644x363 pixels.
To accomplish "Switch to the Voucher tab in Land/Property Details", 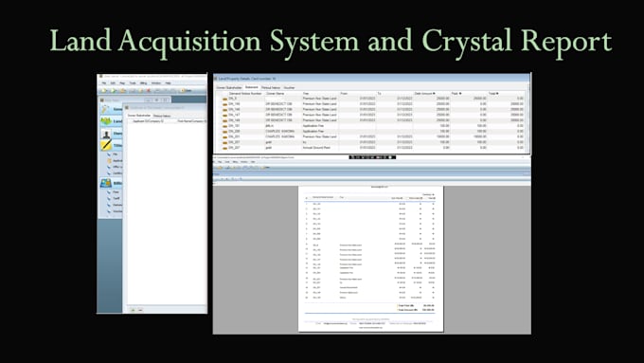I will 289,87.
